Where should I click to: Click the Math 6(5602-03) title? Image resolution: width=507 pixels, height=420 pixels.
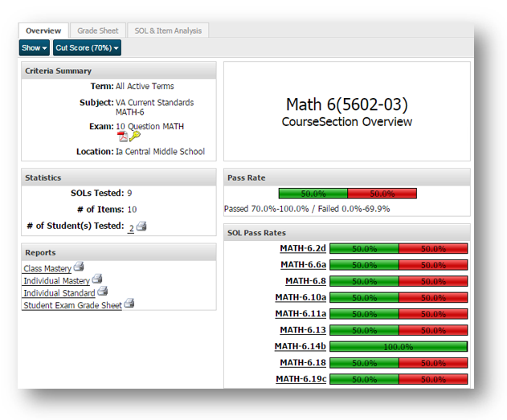pyautogui.click(x=347, y=104)
